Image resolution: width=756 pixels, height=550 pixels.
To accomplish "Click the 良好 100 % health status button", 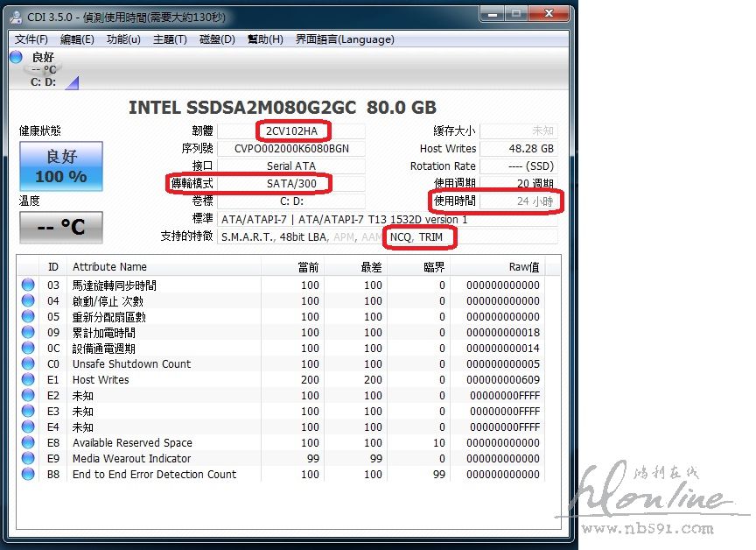I will pyautogui.click(x=61, y=166).
